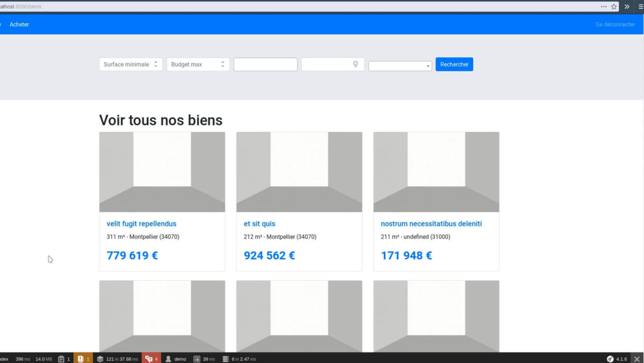Click the map marker icon in address field
Viewport: 644px width, 363px height.
[355, 64]
